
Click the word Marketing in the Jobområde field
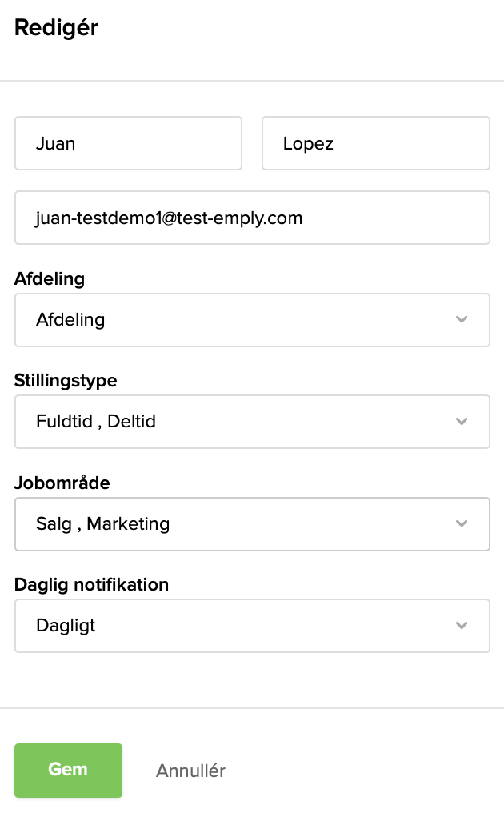tap(128, 523)
